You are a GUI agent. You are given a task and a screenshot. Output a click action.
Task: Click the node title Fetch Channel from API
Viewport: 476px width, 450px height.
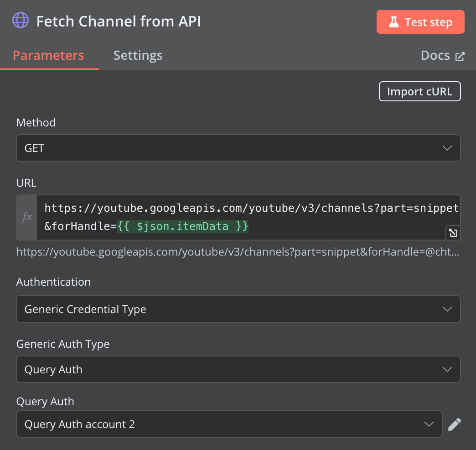click(119, 21)
